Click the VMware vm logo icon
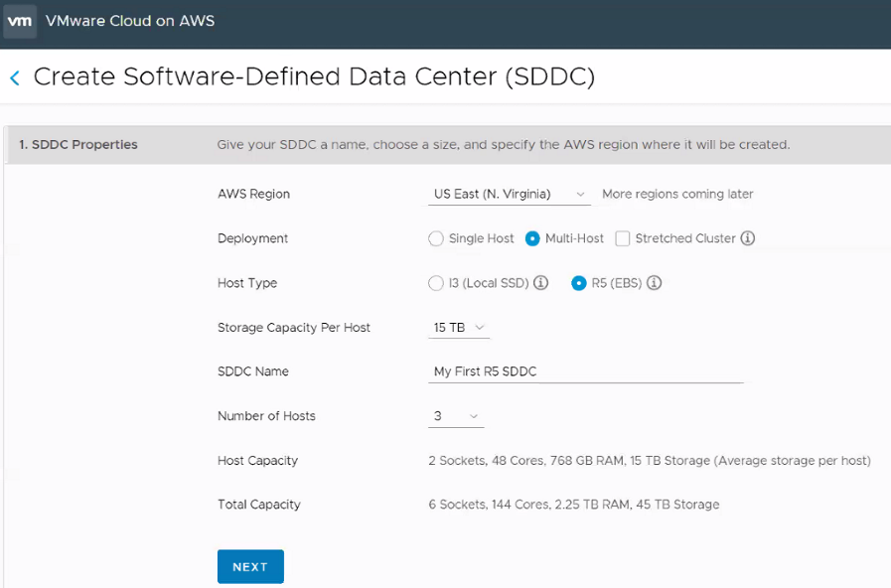The width and height of the screenshot is (891, 588). coord(20,21)
